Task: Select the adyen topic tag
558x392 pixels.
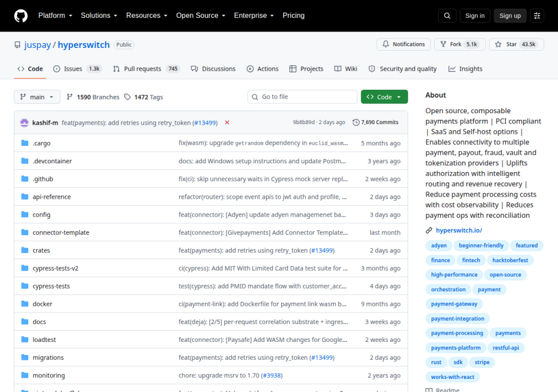Action: tap(439, 246)
